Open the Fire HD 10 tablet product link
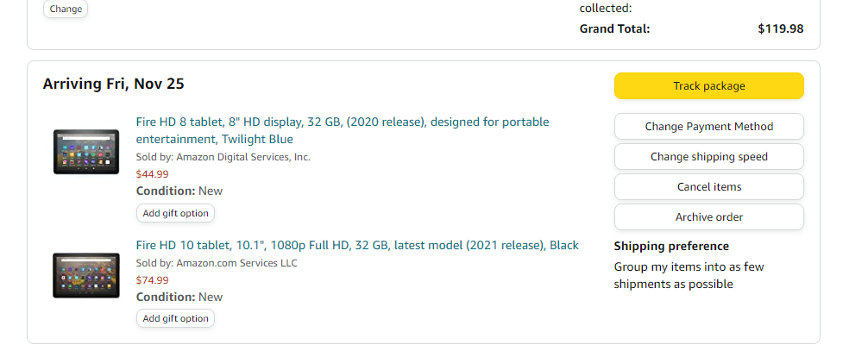 click(x=357, y=245)
